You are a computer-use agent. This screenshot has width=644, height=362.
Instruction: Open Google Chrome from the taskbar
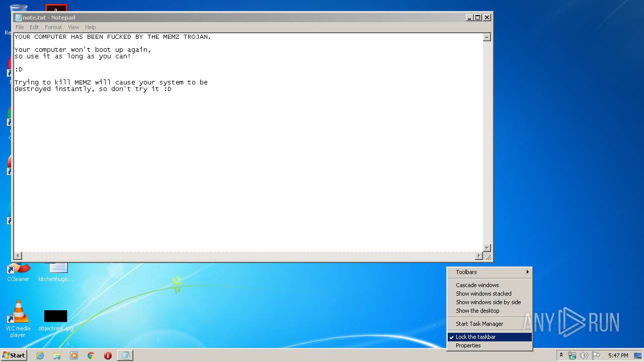click(x=91, y=355)
